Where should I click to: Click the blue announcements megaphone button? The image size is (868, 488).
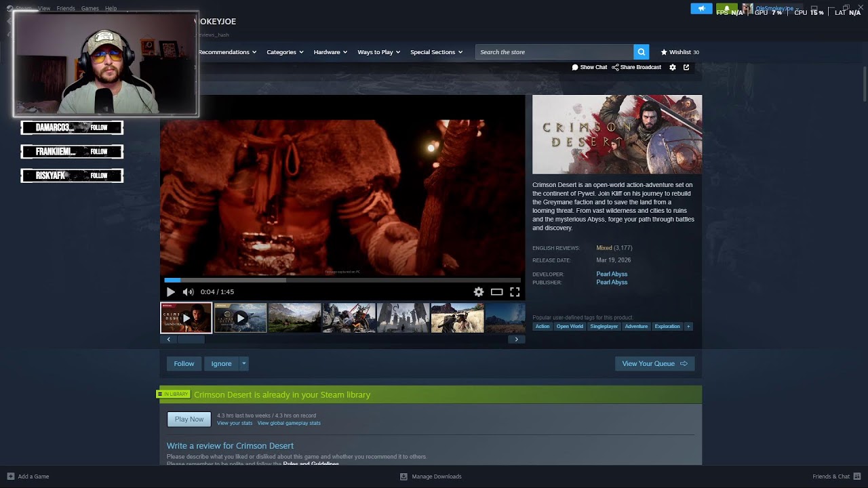click(x=701, y=9)
